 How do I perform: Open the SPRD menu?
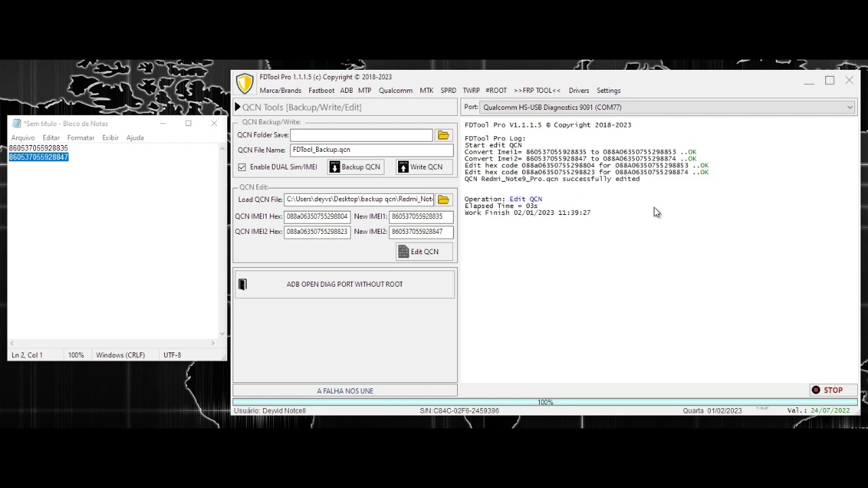(448, 90)
